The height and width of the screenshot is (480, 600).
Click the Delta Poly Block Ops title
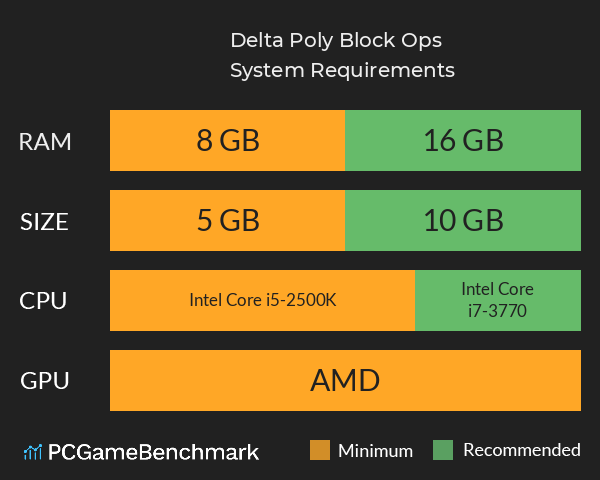335,41
